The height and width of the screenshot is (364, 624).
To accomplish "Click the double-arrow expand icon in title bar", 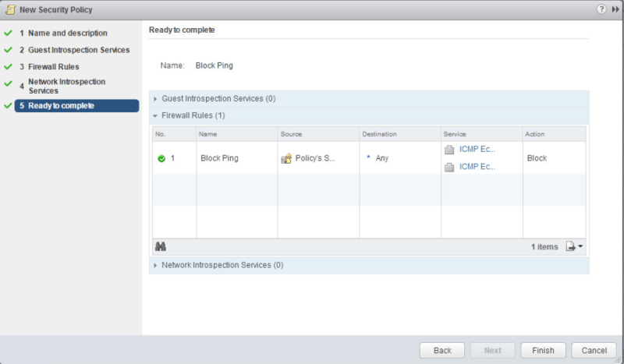I will click(x=615, y=9).
